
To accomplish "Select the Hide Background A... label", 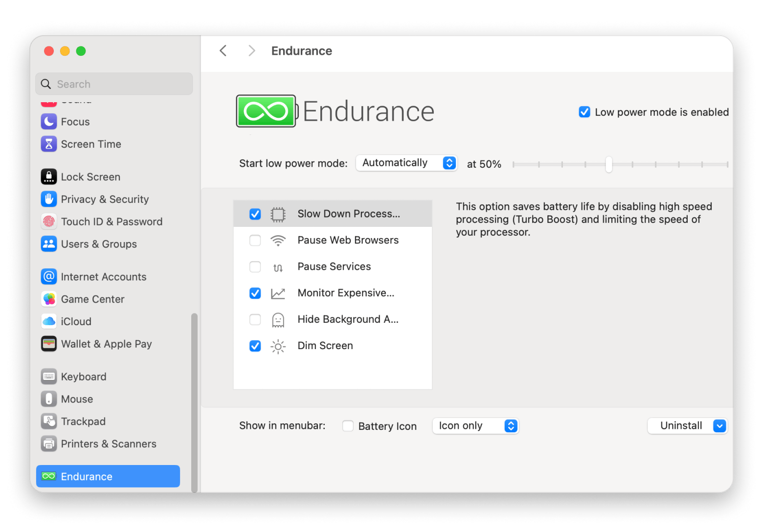I will (348, 319).
